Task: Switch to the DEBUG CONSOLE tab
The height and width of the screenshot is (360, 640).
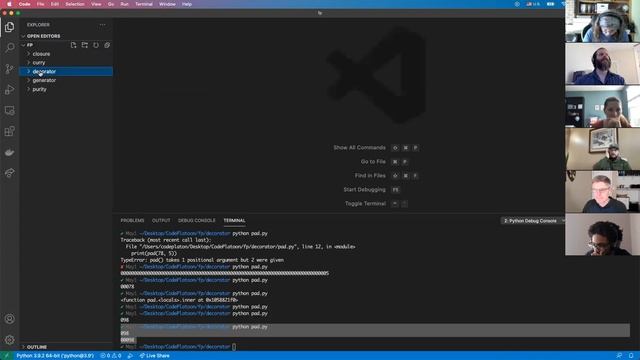Action: pyautogui.click(x=196, y=220)
